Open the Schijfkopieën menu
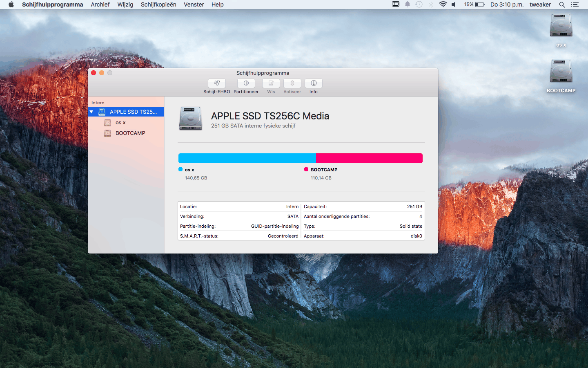588x368 pixels. coord(158,4)
